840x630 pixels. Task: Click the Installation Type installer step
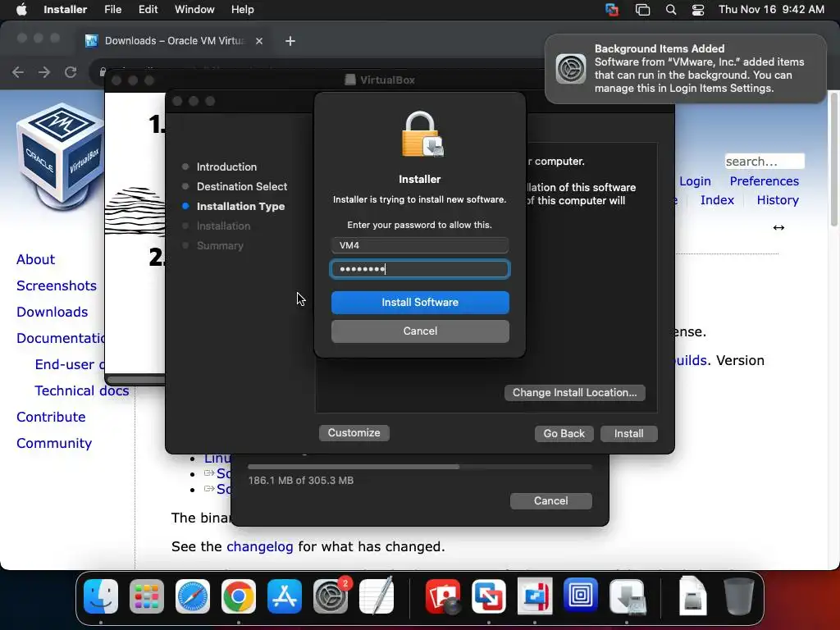coord(240,206)
